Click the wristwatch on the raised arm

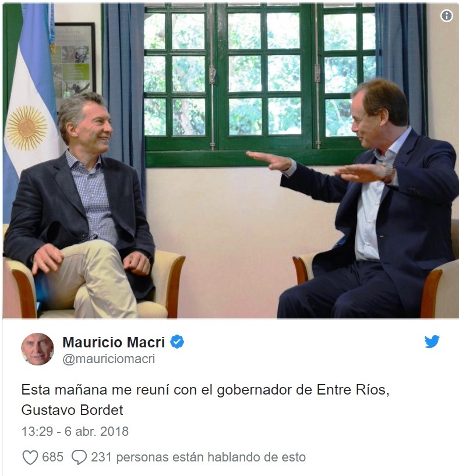388,172
